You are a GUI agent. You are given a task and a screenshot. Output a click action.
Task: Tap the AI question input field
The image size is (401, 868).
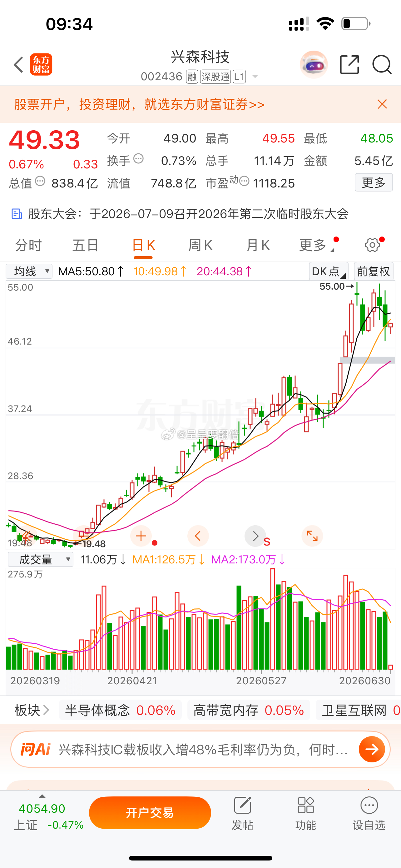pos(203,749)
